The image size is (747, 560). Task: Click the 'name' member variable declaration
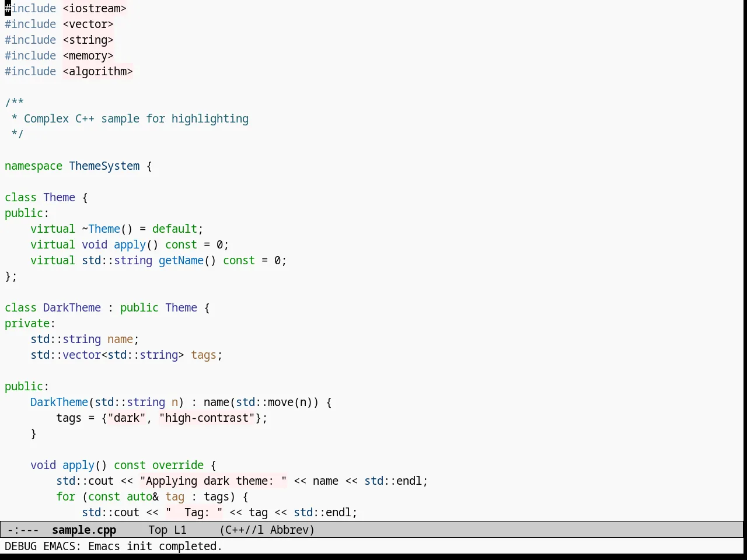(120, 339)
